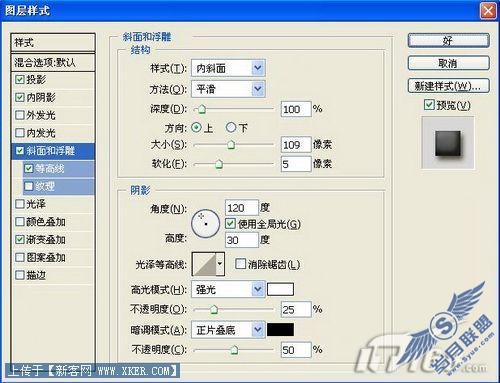This screenshot has height=383, width=500.
Task: Open the 样式 style dropdown showing 内斜面
Action: click(228, 68)
